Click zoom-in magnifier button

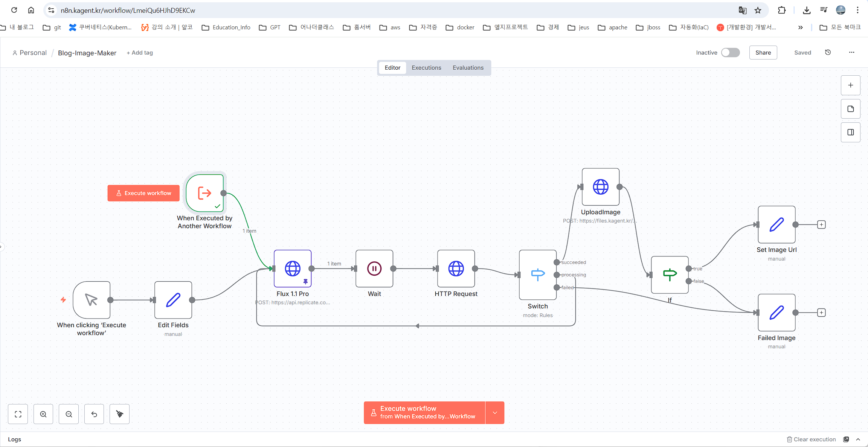pos(43,414)
